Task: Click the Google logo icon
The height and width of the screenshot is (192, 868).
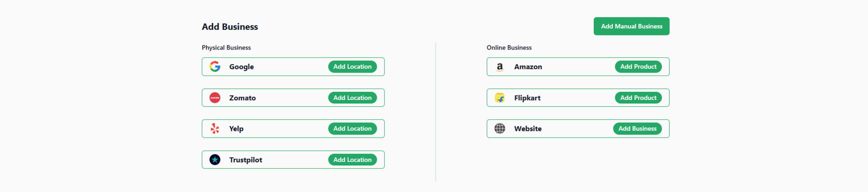Action: tap(215, 66)
